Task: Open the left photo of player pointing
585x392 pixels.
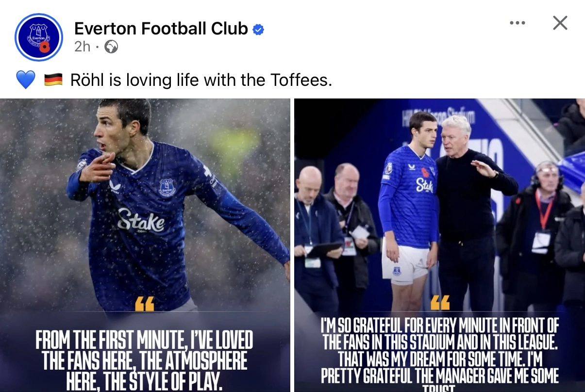Action: (145, 245)
